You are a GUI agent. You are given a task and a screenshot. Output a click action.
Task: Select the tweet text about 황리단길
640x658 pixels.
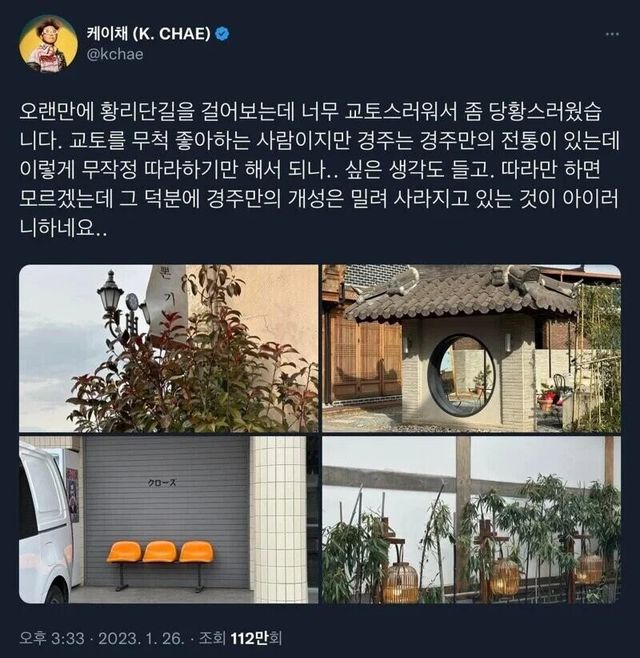point(319,170)
